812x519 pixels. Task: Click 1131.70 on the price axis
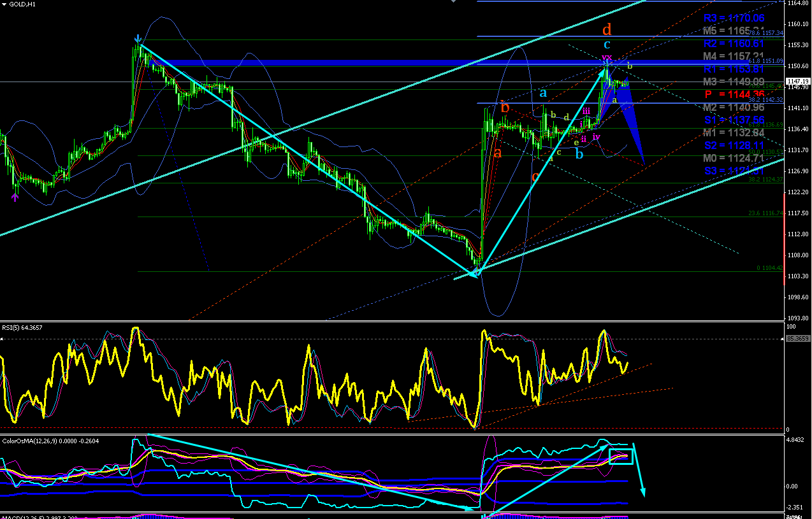tap(798, 150)
